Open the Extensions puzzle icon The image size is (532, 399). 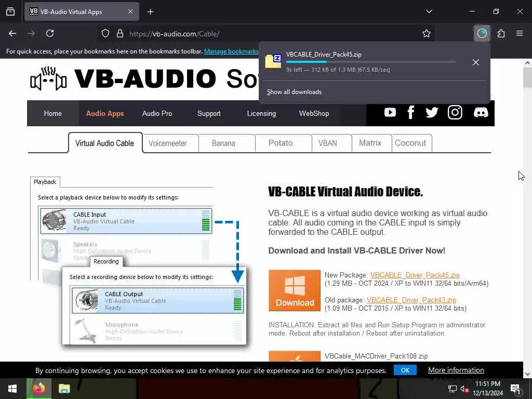coord(501,34)
